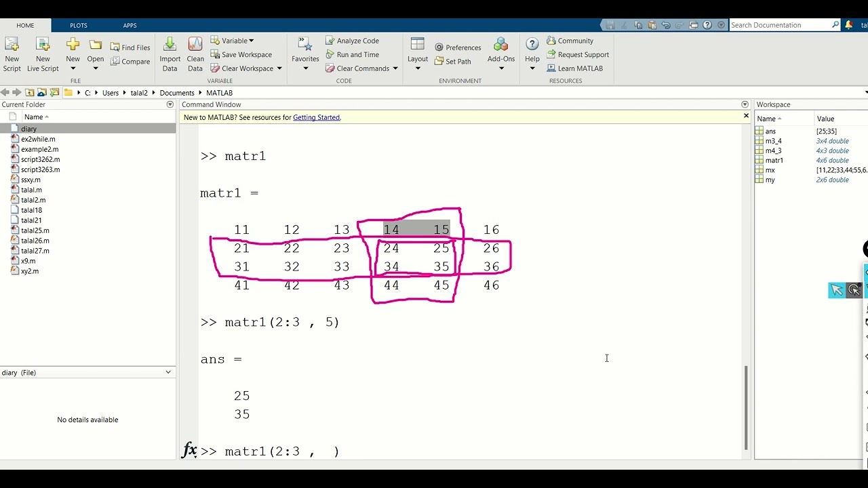The width and height of the screenshot is (868, 488).
Task: Click Set Path
Action: coord(453,61)
